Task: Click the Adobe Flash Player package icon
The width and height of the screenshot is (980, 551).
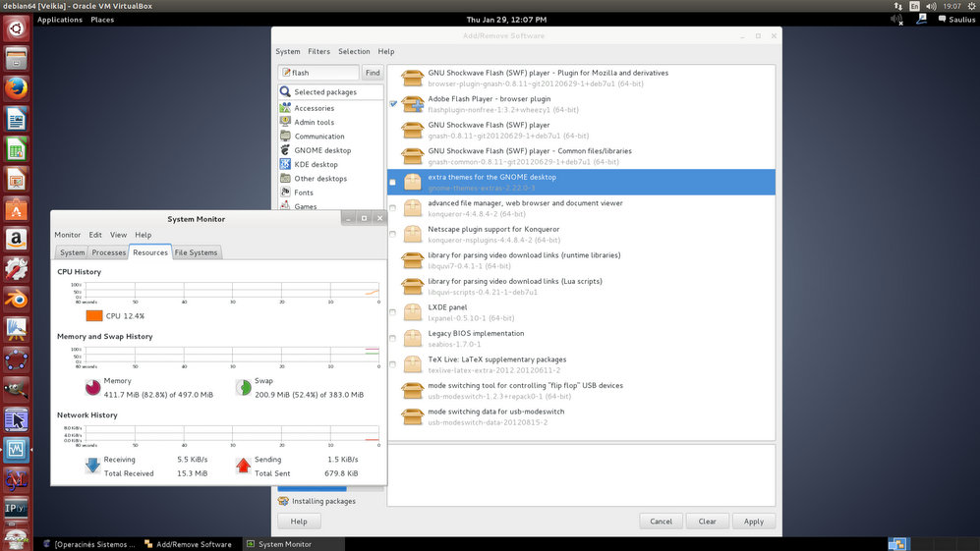Action: [x=413, y=103]
